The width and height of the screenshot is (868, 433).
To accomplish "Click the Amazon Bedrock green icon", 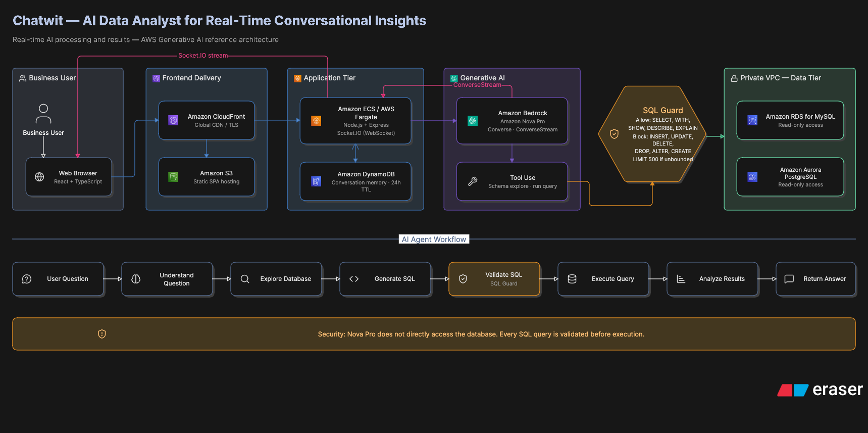I will click(x=473, y=121).
